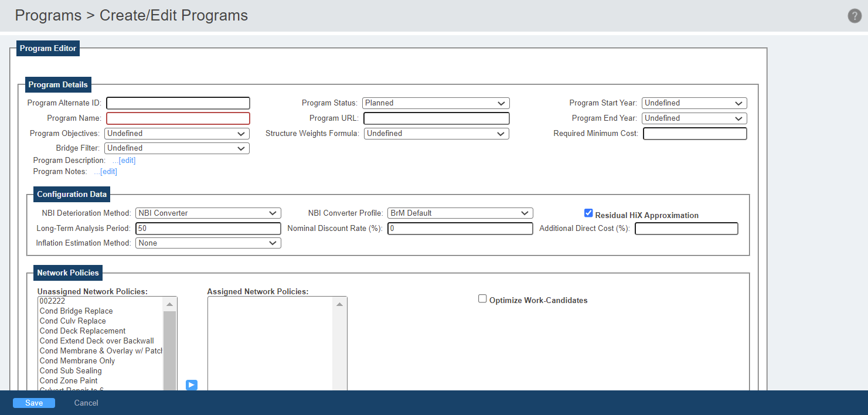Select Cond Bridge Replace policy

click(100, 311)
